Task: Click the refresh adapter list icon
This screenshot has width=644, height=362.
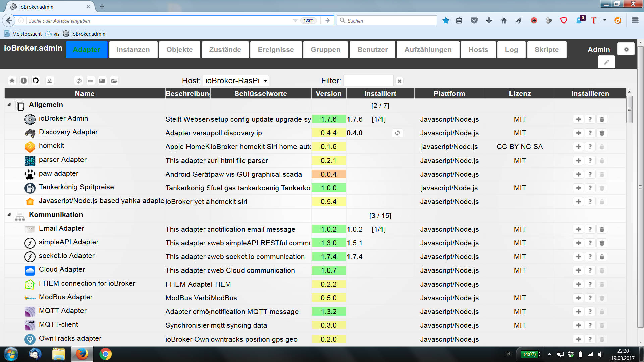Action: click(79, 81)
